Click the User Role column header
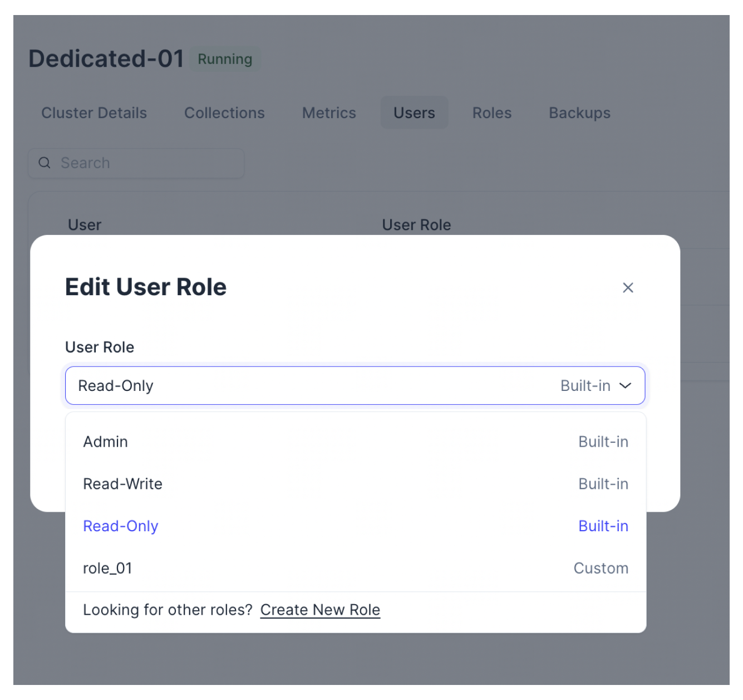743x700 pixels. pos(416,225)
